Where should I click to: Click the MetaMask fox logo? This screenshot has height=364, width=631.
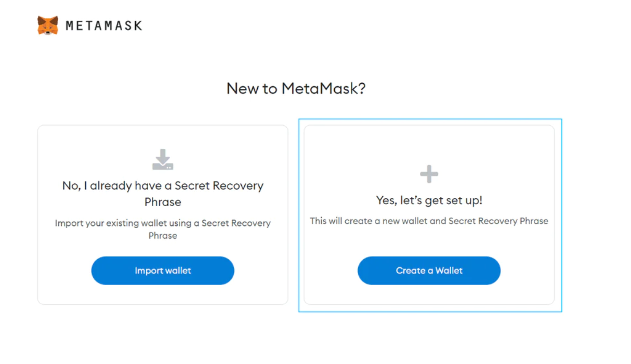click(x=48, y=25)
